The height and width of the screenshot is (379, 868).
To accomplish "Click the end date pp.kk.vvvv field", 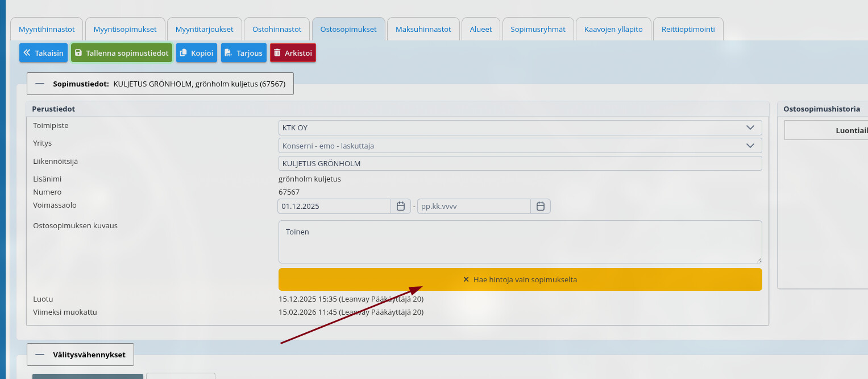I will pyautogui.click(x=474, y=206).
